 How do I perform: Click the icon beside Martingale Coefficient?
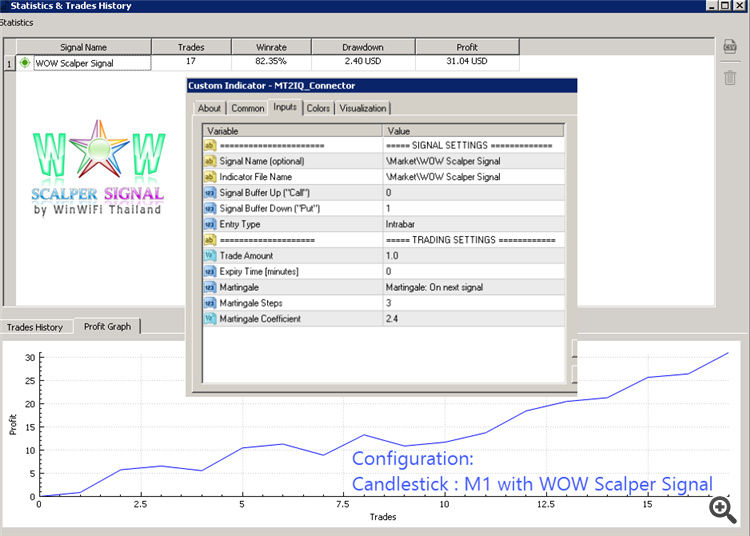click(x=210, y=319)
